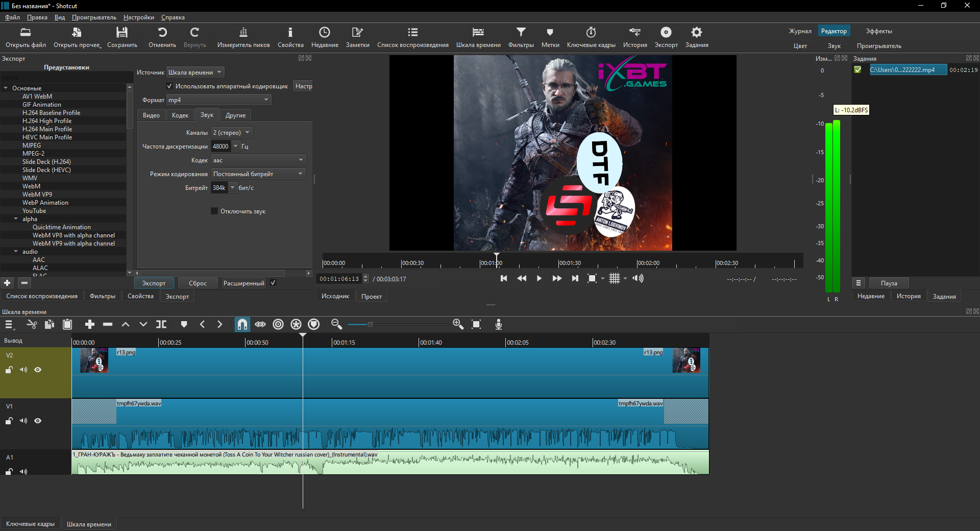Open the Файл menu
This screenshot has width=980, height=531.
pyautogui.click(x=12, y=17)
